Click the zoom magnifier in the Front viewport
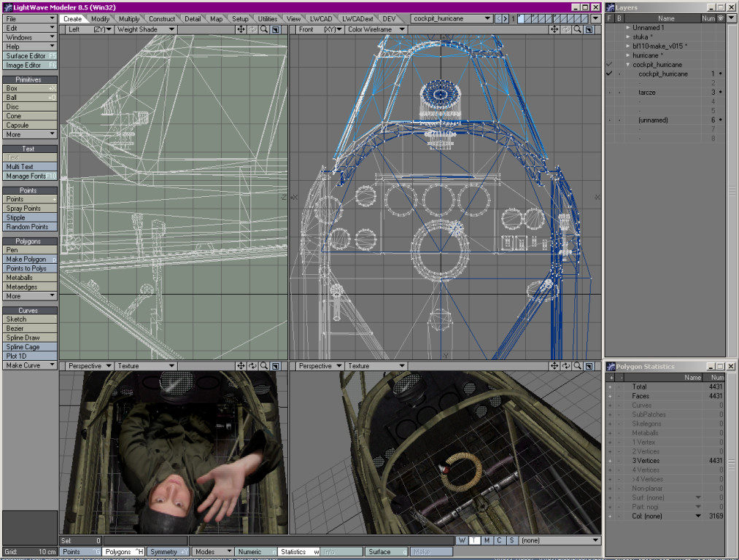The image size is (739, 560). (577, 30)
